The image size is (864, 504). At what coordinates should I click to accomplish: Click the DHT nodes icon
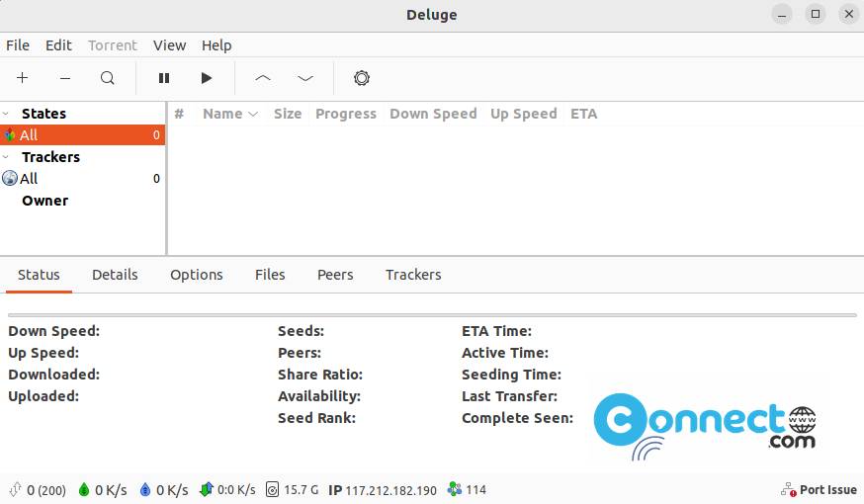455,489
